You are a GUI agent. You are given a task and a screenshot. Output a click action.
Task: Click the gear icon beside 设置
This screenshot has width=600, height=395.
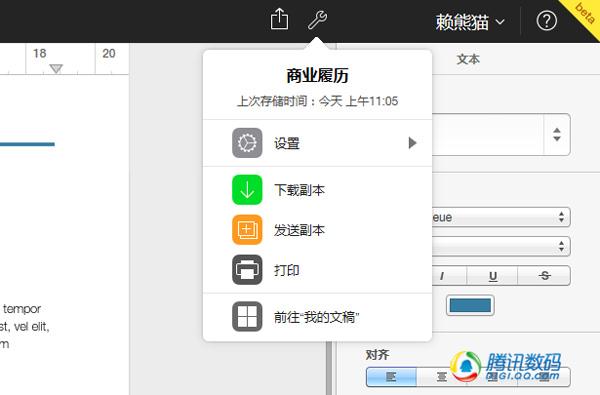click(247, 143)
